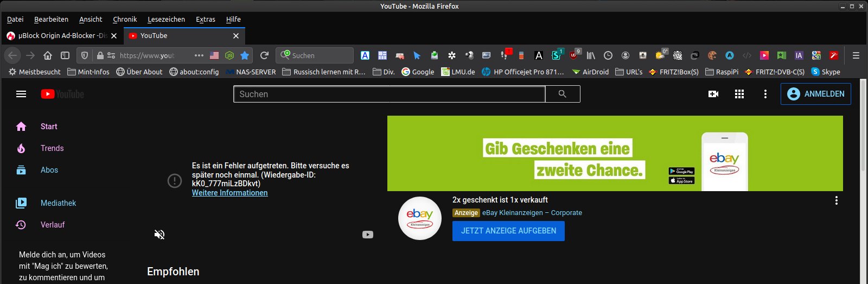Click the green Node.js hexagon icon
The image size is (868, 284).
pos(229,55)
